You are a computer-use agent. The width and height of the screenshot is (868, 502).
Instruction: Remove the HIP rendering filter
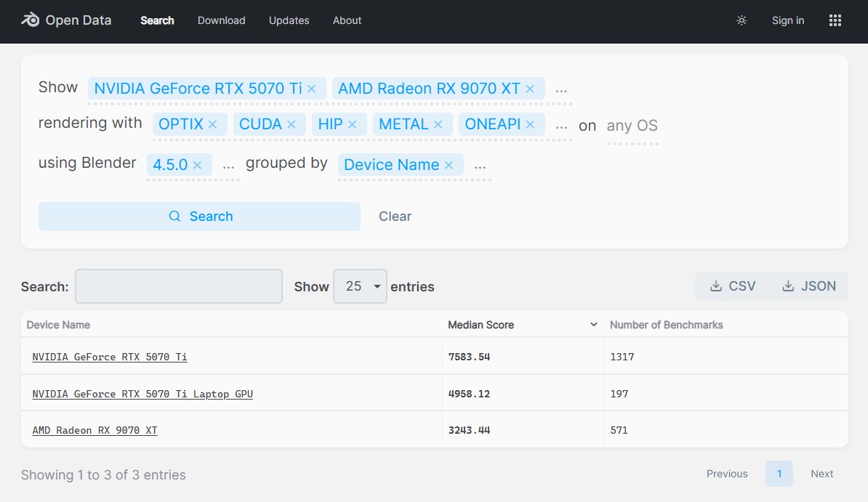(x=352, y=124)
